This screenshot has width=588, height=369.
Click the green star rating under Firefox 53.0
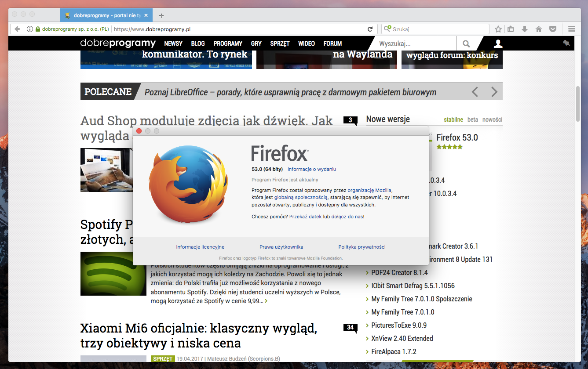click(449, 147)
